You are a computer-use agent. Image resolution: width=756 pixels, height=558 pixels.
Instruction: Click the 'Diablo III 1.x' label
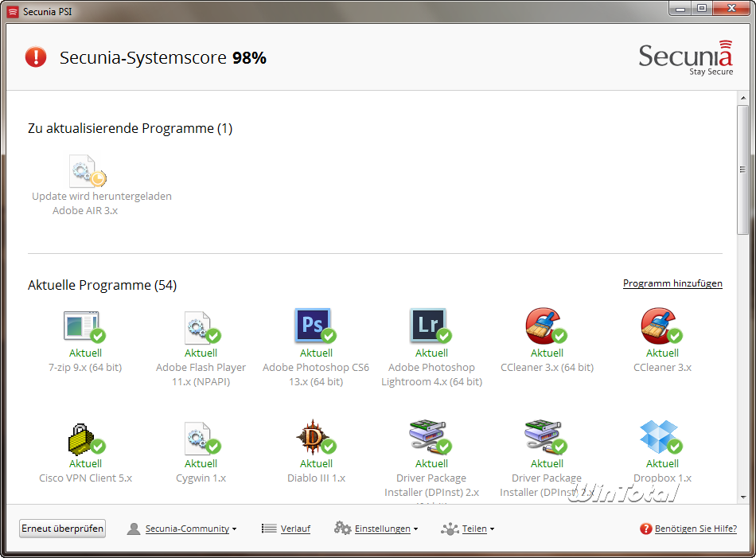point(316,478)
